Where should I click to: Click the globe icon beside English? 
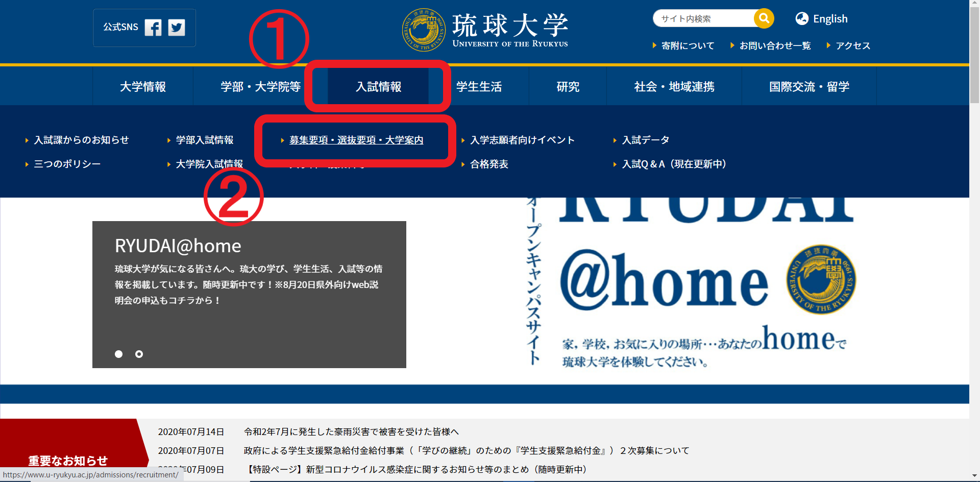[802, 19]
